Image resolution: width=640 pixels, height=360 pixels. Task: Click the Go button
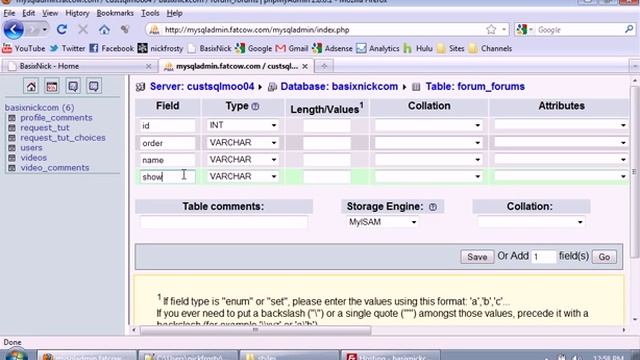tap(604, 257)
